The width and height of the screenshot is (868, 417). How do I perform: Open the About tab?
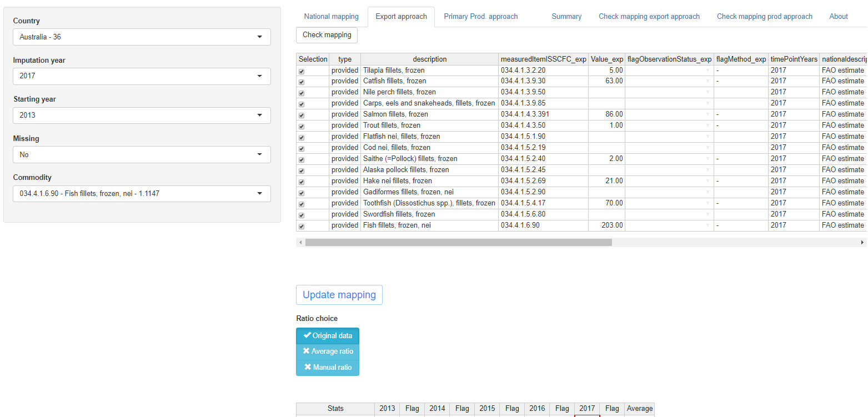(838, 17)
